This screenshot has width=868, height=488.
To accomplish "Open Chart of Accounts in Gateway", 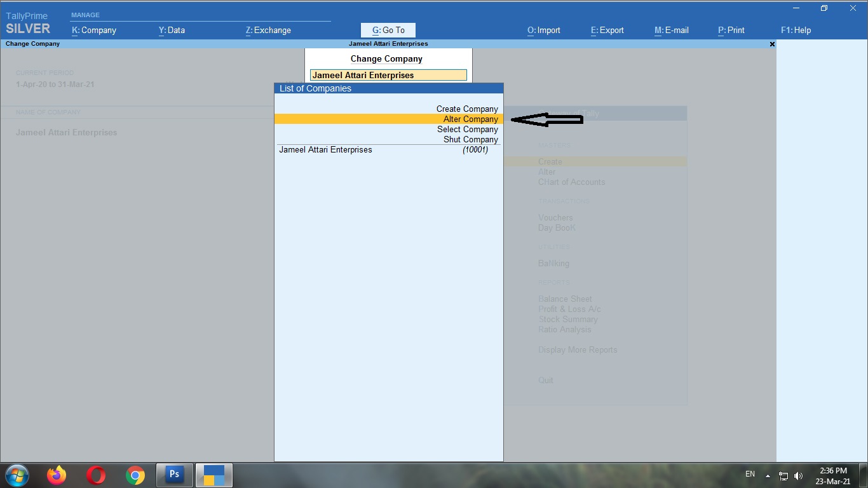I will click(572, 182).
